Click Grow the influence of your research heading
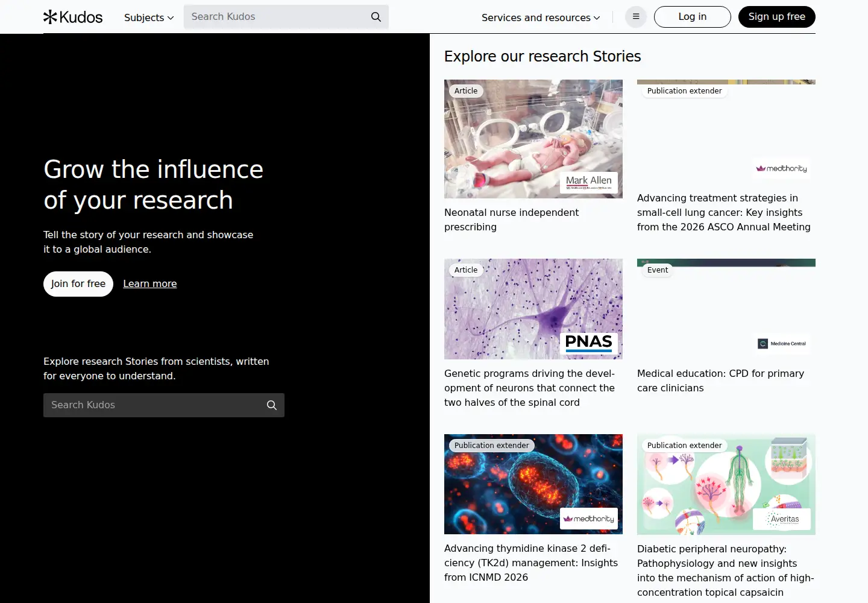The height and width of the screenshot is (603, 868). tap(153, 185)
